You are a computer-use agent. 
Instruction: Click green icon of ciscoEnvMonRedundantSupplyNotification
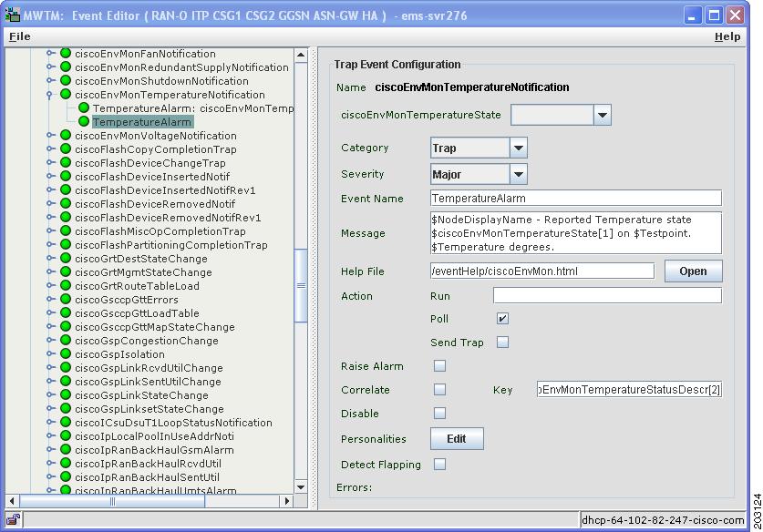click(66, 66)
